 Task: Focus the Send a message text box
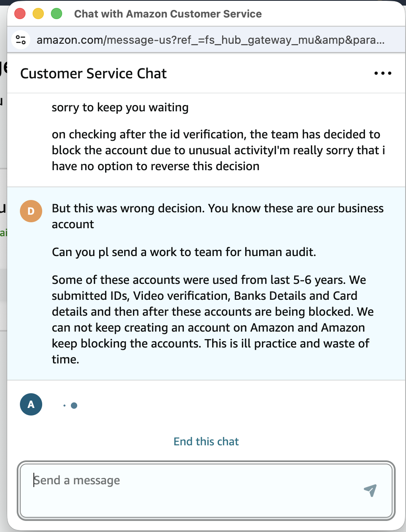(191, 490)
